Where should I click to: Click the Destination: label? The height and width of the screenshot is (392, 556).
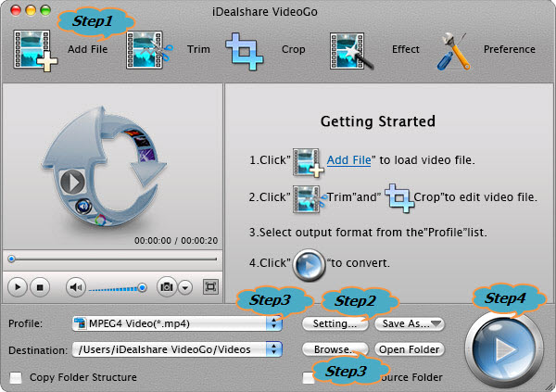[x=38, y=350]
